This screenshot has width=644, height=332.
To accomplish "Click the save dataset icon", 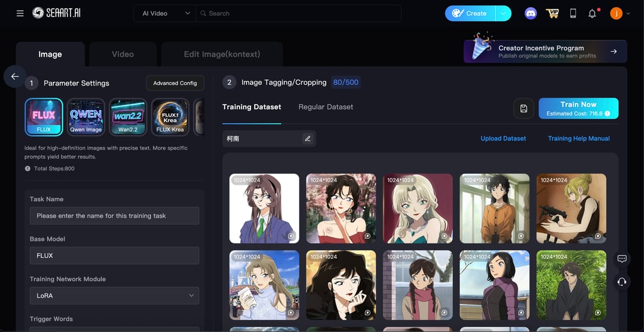I will (524, 109).
